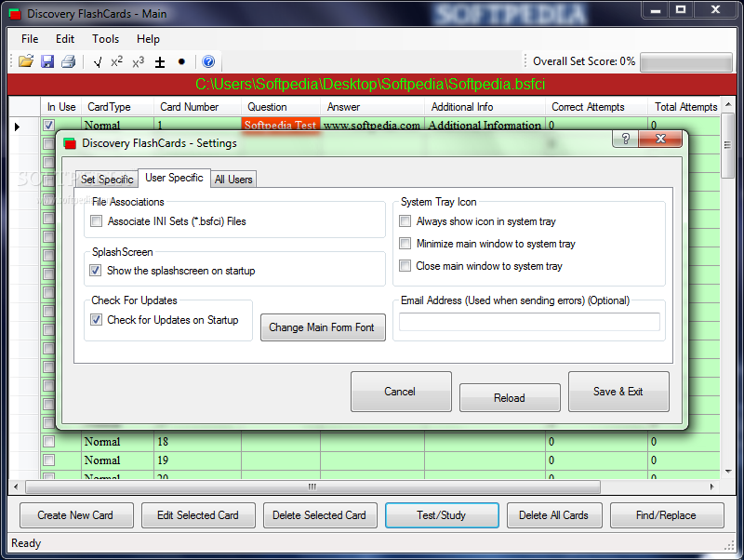Enable Always show icon in system tray
The height and width of the screenshot is (560, 744).
click(x=405, y=221)
